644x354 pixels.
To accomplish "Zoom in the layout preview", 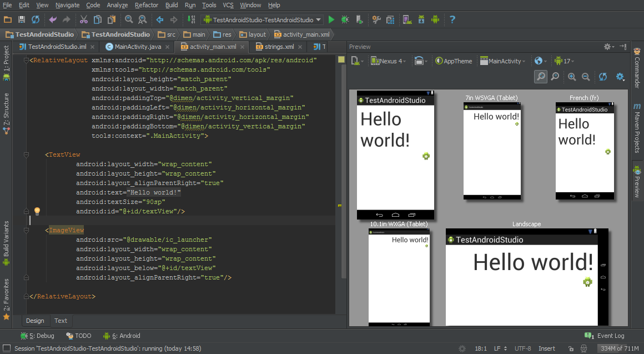I will click(x=572, y=77).
